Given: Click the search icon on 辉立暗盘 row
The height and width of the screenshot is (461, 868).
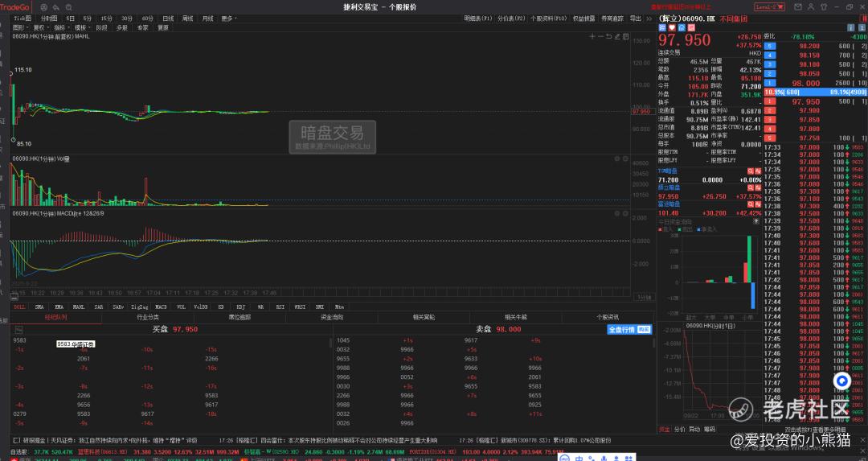Looking at the screenshot, I should click(x=751, y=187).
